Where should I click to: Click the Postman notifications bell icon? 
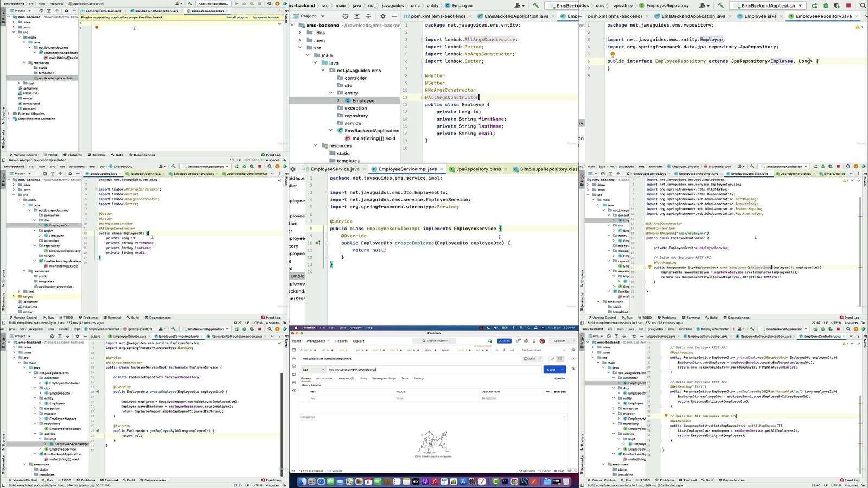tap(534, 341)
